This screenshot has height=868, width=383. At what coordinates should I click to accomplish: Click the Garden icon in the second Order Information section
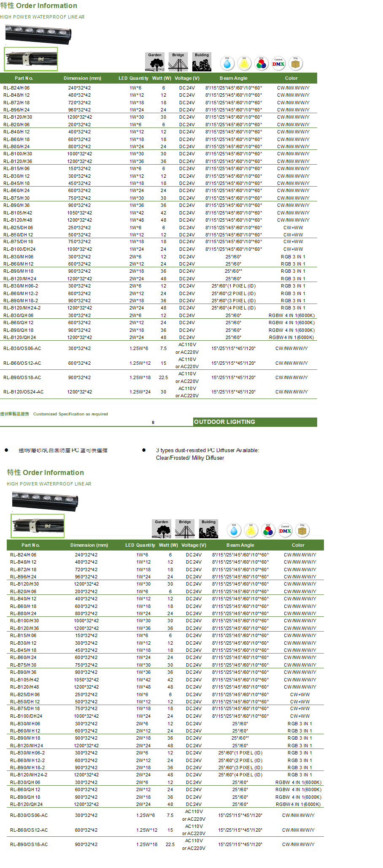click(x=162, y=529)
